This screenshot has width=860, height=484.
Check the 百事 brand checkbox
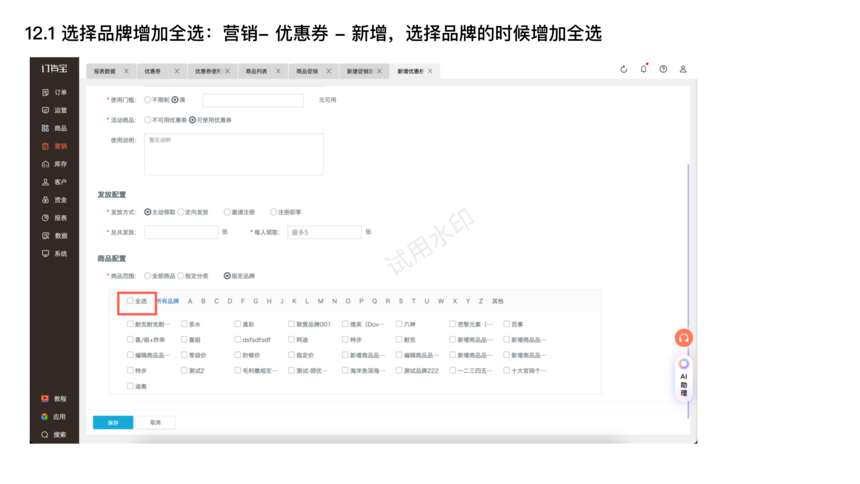506,324
